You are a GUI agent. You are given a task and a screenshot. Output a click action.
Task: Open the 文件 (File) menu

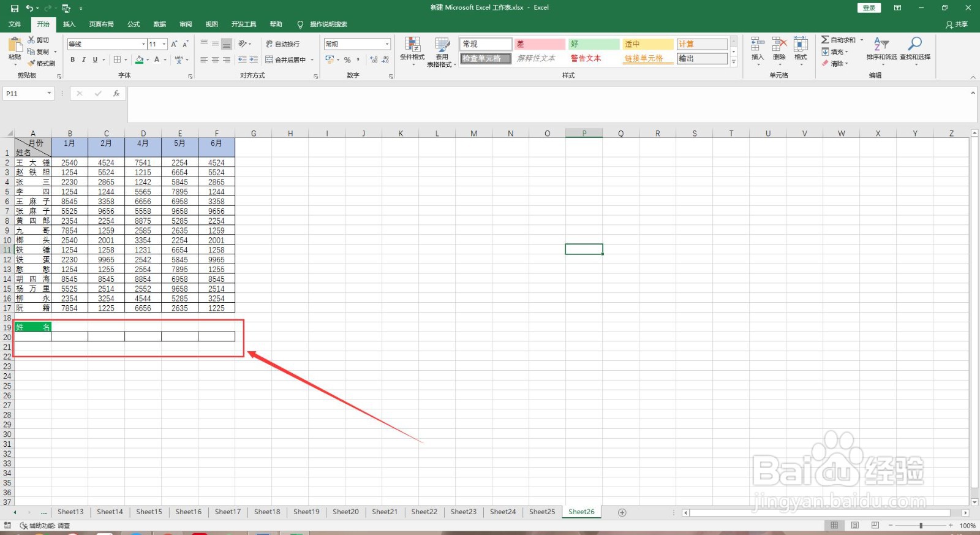pos(15,25)
